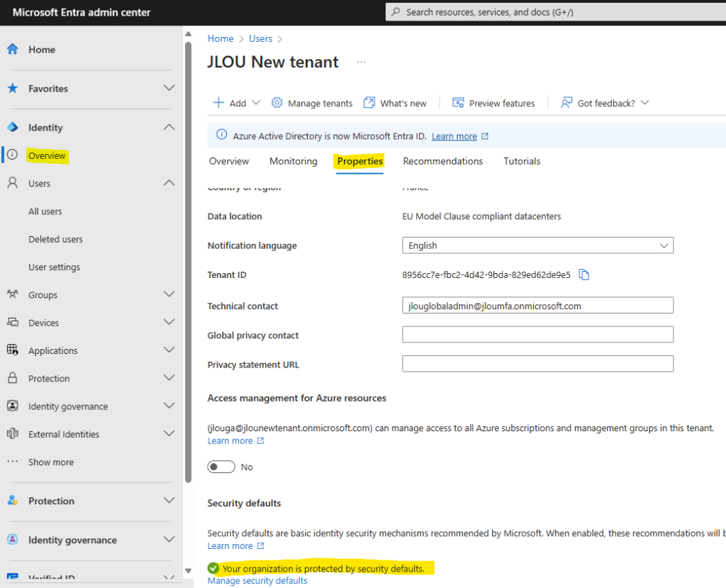Click the plus icon beside Add

tap(218, 102)
